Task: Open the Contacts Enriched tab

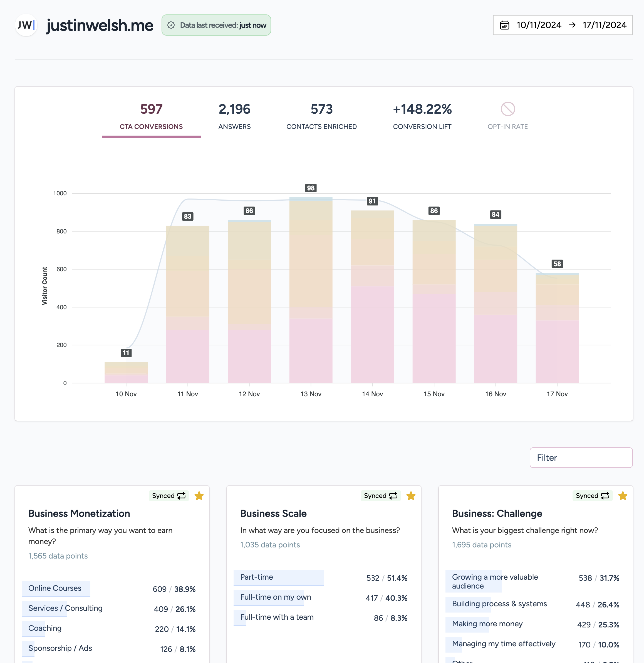Action: 321,117
